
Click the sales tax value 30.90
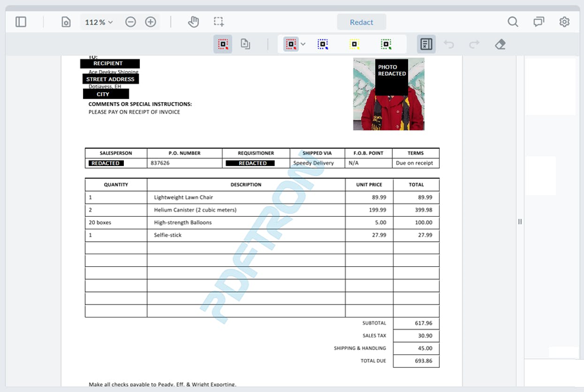(x=425, y=335)
